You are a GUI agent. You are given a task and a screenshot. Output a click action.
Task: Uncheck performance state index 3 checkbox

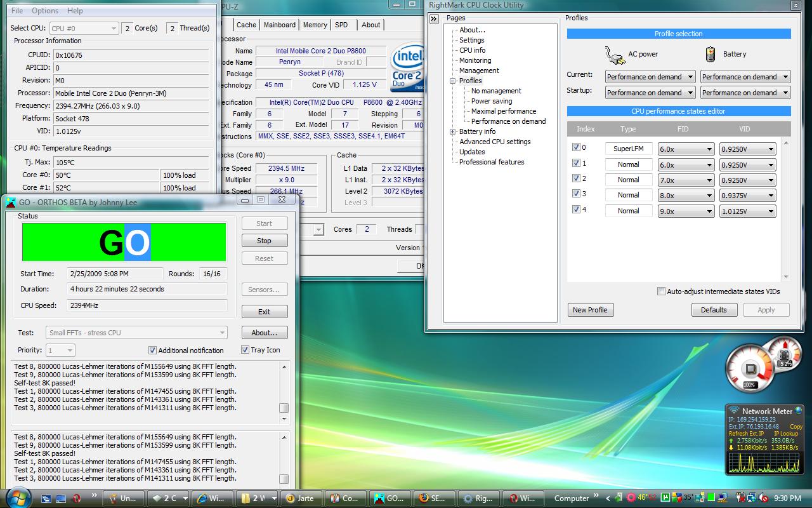(x=576, y=194)
